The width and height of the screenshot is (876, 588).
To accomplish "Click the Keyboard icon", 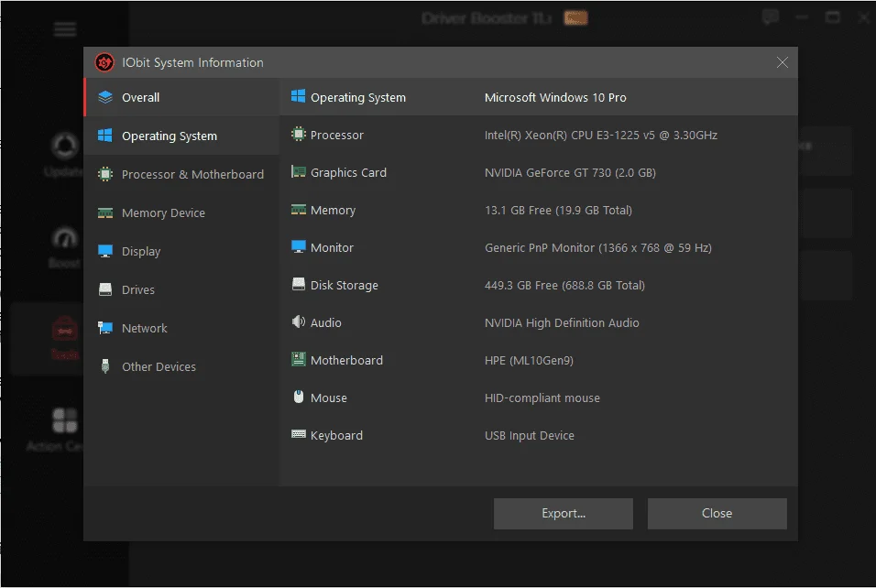I will tap(299, 434).
